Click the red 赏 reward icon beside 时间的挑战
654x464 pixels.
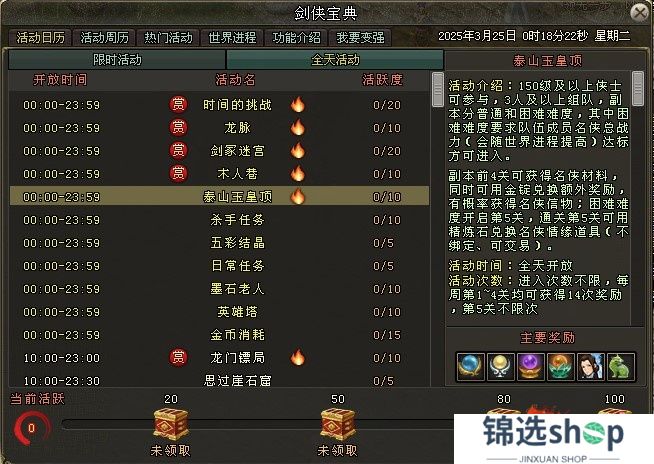click(179, 104)
